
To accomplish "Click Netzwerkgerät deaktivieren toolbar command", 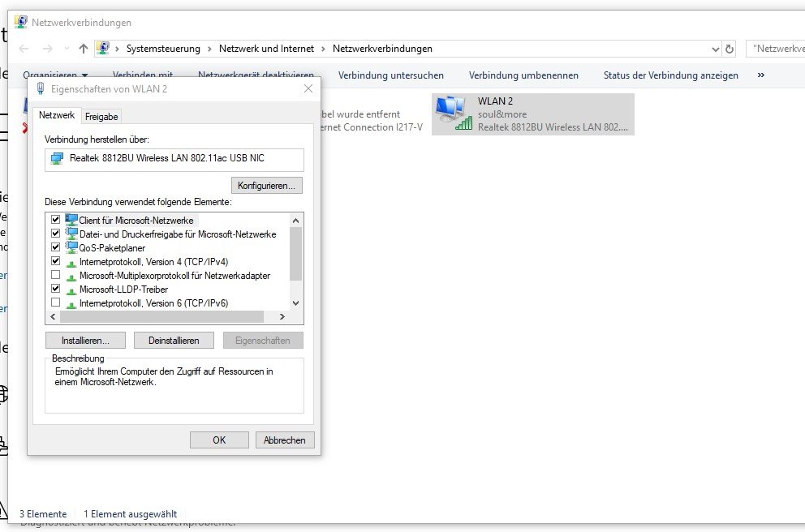I will coord(256,75).
